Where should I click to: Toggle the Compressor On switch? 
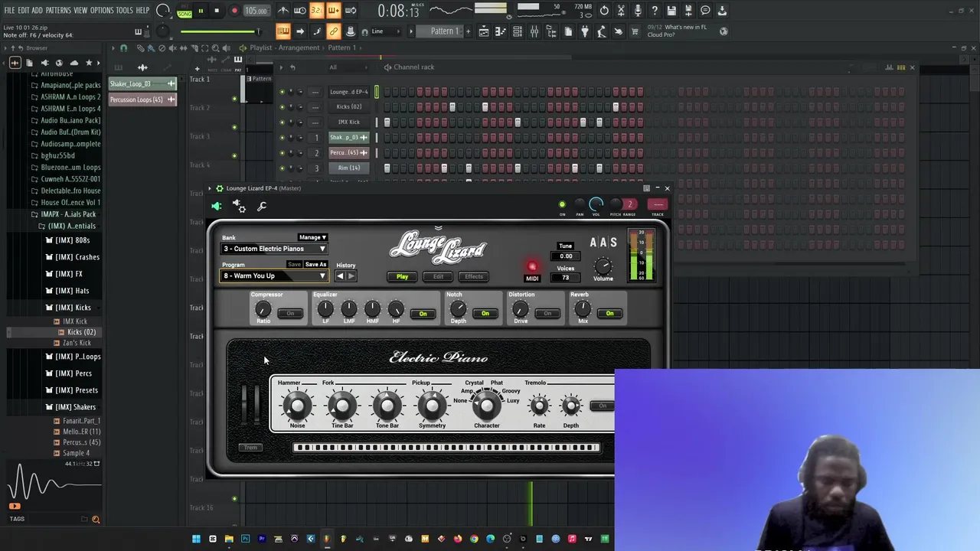tap(290, 313)
